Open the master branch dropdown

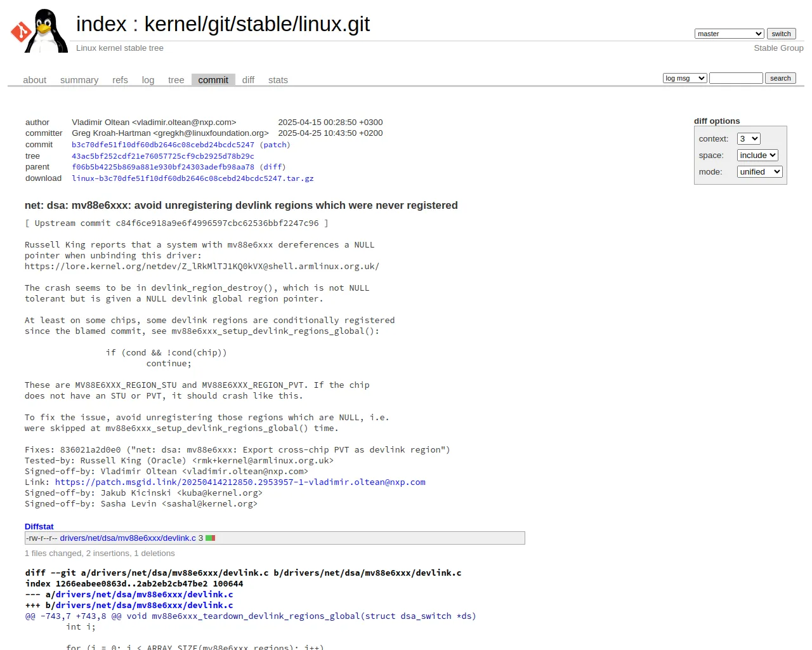pyautogui.click(x=729, y=34)
